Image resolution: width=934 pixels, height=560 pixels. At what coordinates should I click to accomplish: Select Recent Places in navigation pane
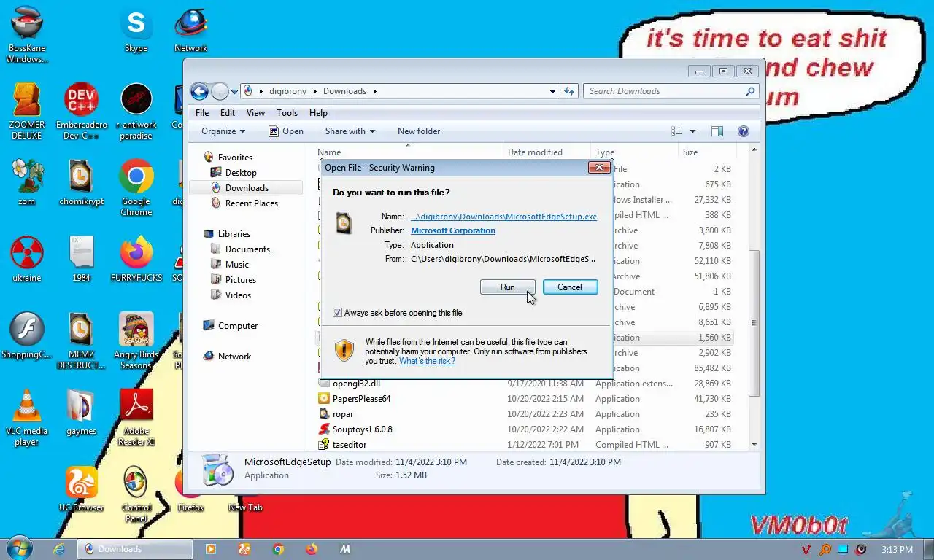[x=252, y=203]
